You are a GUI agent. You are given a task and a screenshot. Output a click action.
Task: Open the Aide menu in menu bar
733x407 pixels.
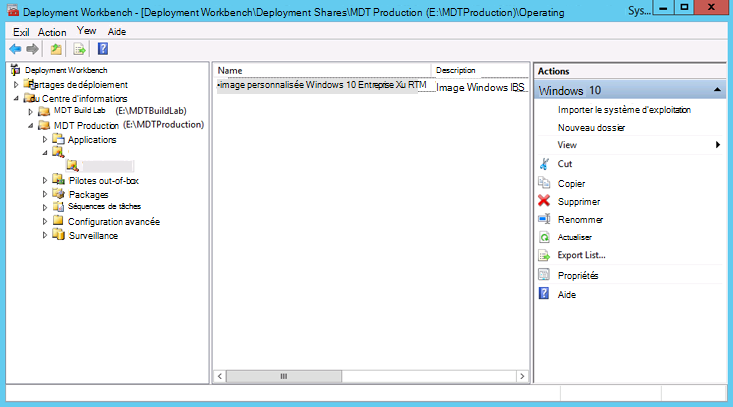click(x=117, y=32)
